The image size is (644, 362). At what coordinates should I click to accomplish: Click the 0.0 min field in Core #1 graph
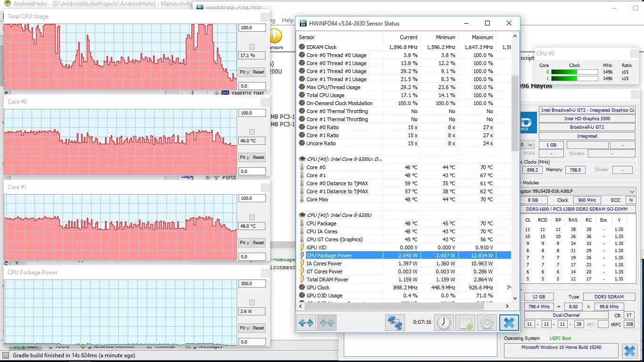point(252,257)
